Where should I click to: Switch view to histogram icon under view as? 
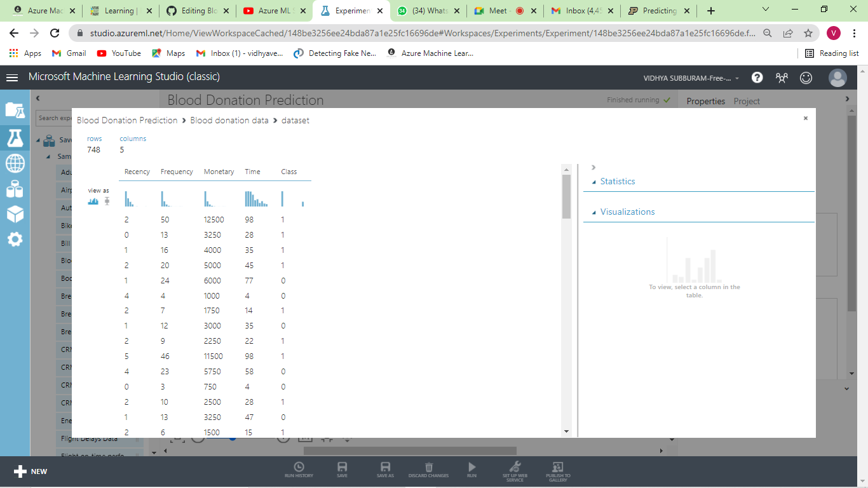pyautogui.click(x=93, y=201)
